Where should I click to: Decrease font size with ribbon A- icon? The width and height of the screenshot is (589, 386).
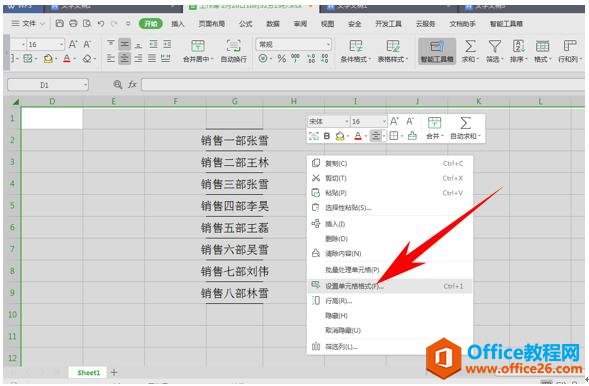87,44
